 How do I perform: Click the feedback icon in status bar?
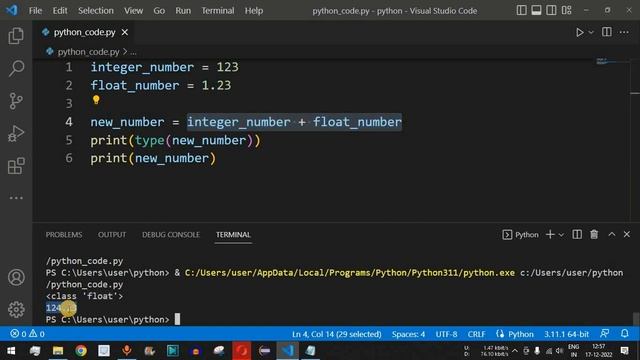(604, 333)
